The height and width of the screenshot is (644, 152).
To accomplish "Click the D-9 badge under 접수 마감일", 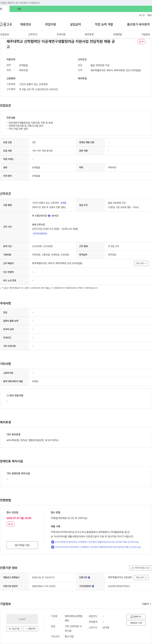I will tap(10, 524).
